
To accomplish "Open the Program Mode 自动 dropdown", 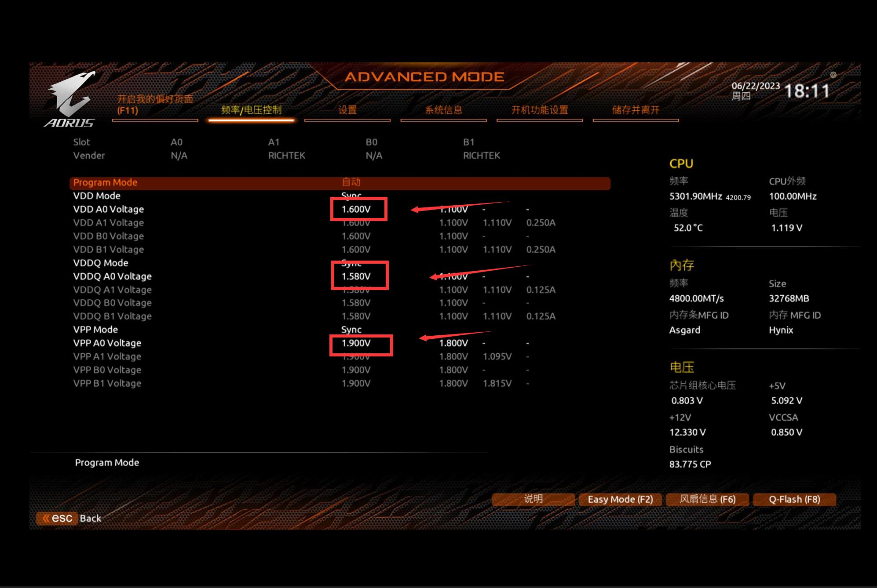I will coord(351,182).
